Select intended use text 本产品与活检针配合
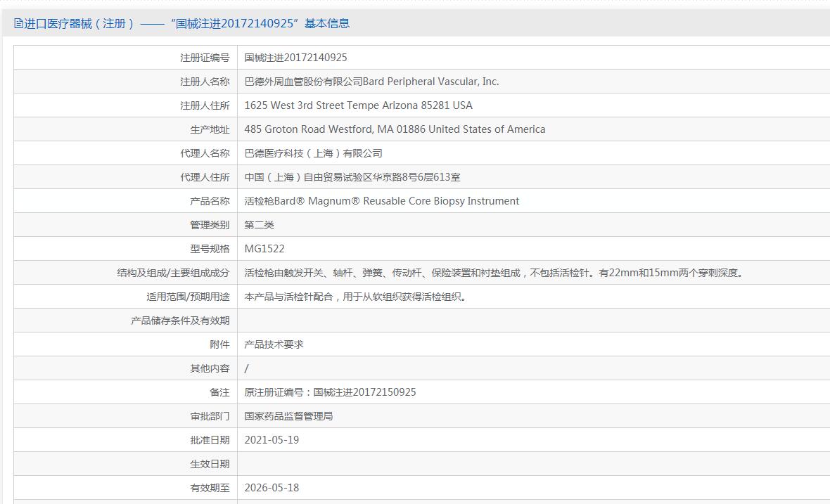The width and height of the screenshot is (830, 504). pos(357,297)
